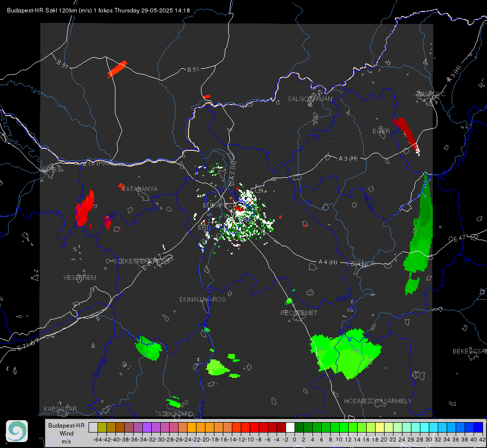487x448 pixels.
Task: Pick the dark blue swatch at legend's end
Action: [479, 427]
